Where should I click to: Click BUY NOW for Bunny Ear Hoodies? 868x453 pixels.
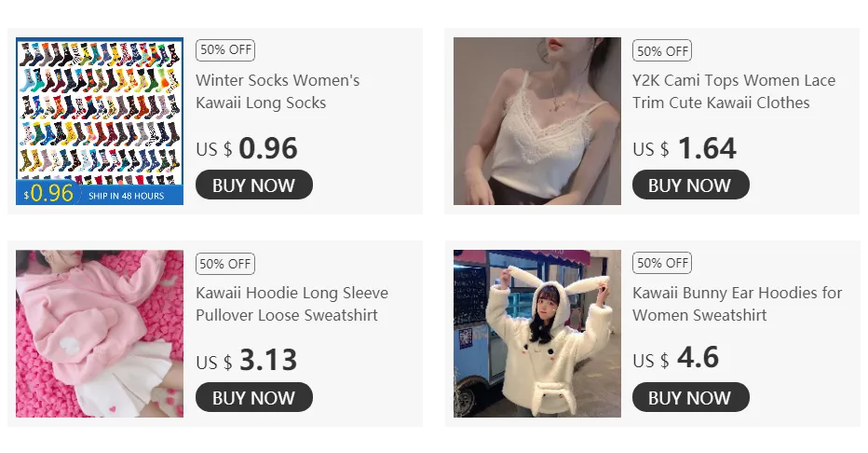691,397
